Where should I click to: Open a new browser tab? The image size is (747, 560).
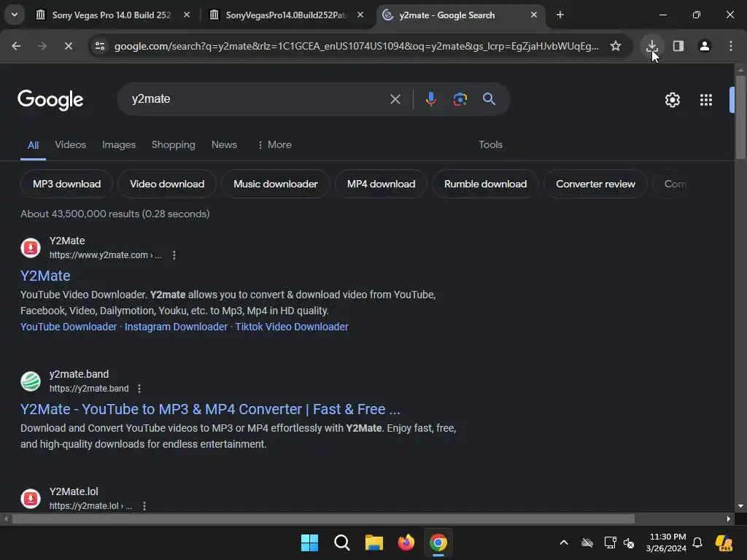pyautogui.click(x=560, y=15)
